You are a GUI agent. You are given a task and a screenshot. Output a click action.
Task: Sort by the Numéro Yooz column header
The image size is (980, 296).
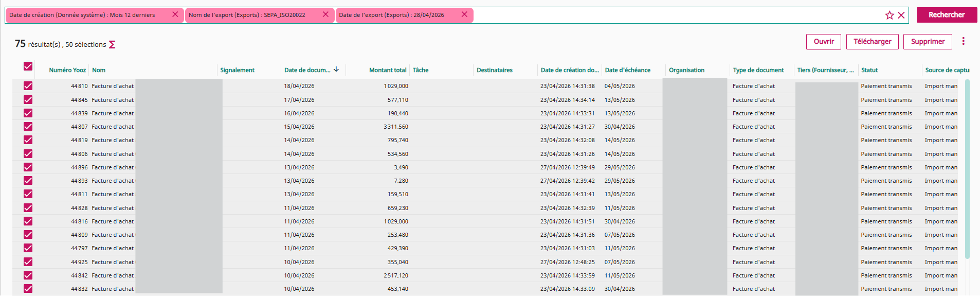click(67, 70)
